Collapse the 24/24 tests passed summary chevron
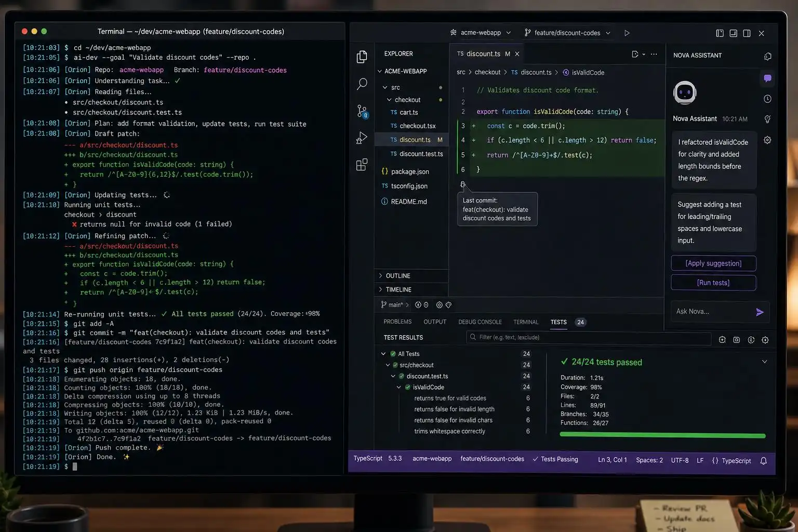 coord(764,362)
